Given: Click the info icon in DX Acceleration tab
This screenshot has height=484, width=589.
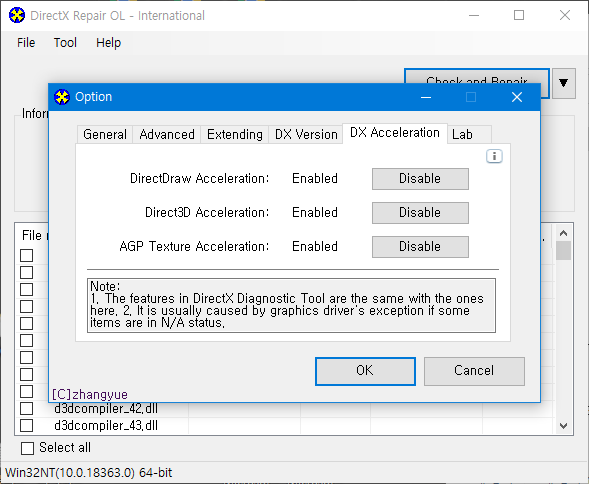Looking at the screenshot, I should pos(494,156).
